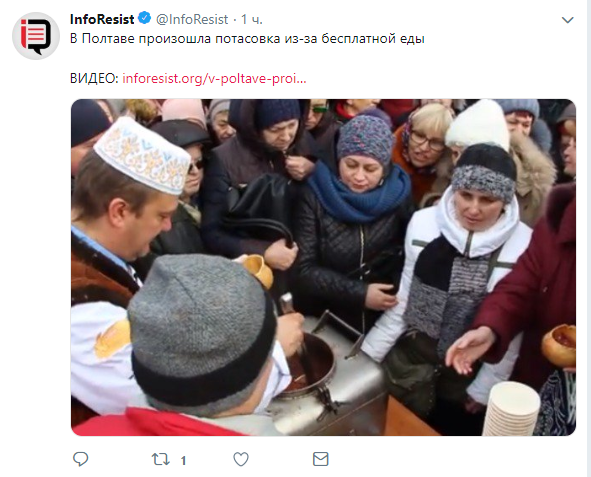
Task: Open tweet permalink via the 1 ч. timestamp
Action: (251, 19)
